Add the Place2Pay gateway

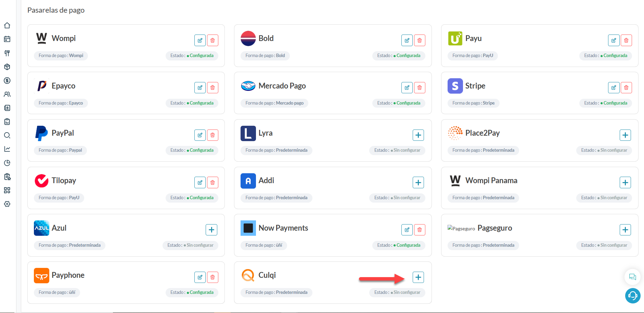625,135
